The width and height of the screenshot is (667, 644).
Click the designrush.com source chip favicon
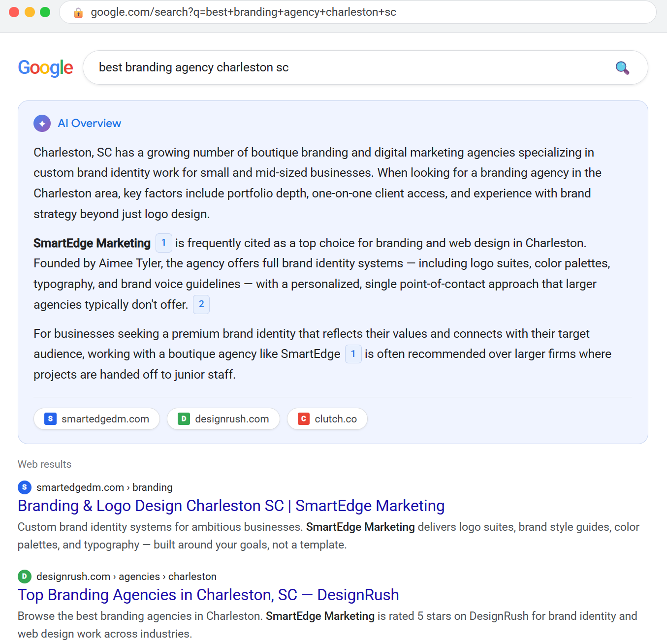[x=184, y=419]
